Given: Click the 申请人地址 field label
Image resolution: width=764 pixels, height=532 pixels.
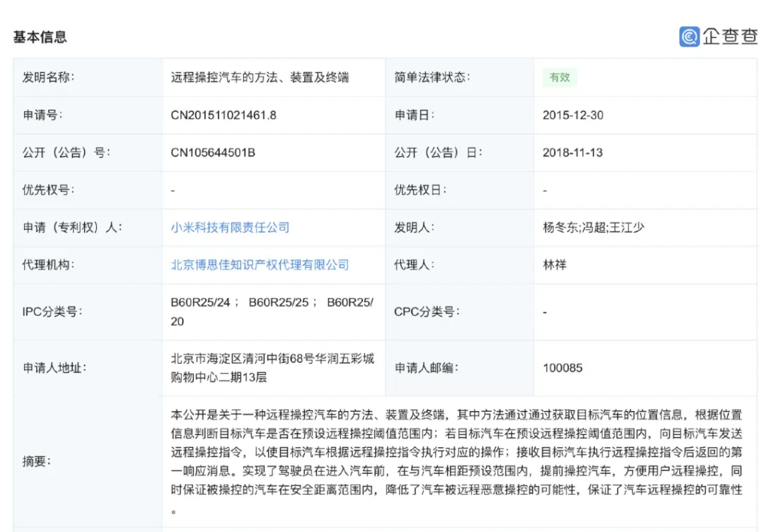Looking at the screenshot, I should click(x=54, y=368).
